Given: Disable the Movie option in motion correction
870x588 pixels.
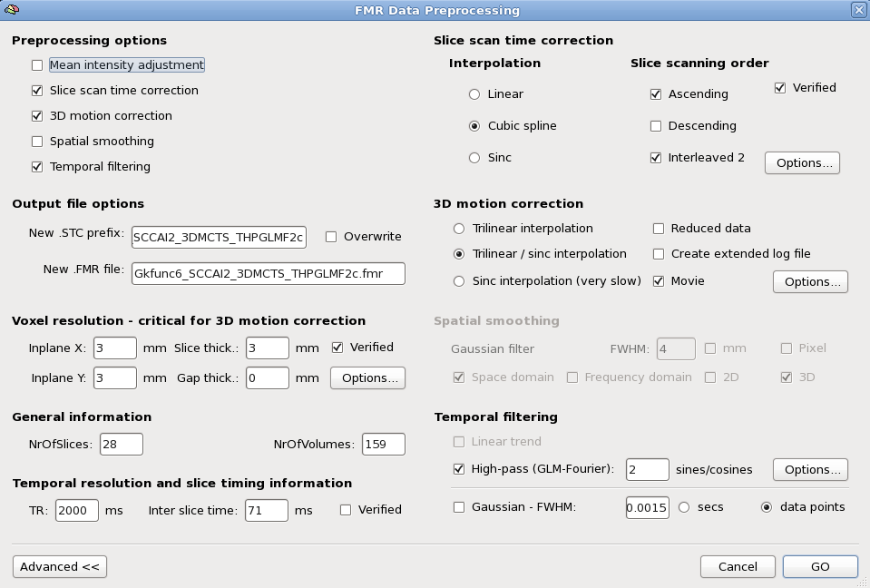Looking at the screenshot, I should pyautogui.click(x=657, y=280).
